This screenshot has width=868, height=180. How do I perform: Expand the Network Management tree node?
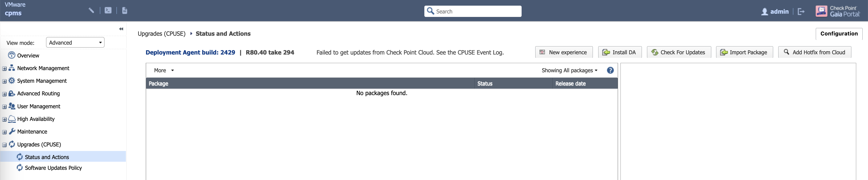pos(4,69)
